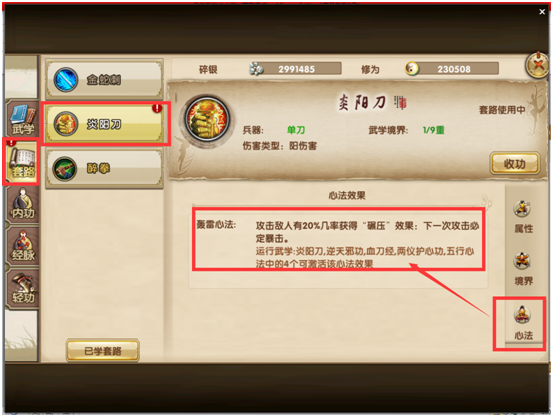Close panel with round X emblem button
This screenshot has height=417, width=553.
coord(537,66)
